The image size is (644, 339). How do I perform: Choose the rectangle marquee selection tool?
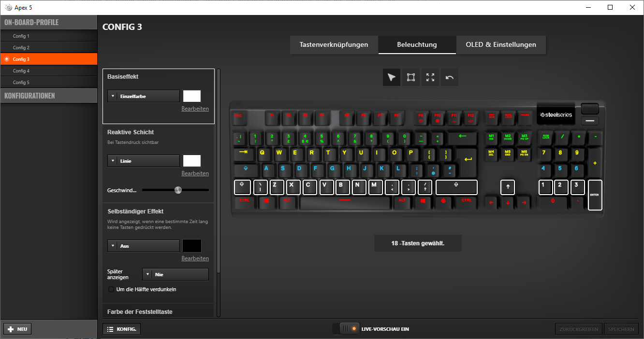(411, 77)
